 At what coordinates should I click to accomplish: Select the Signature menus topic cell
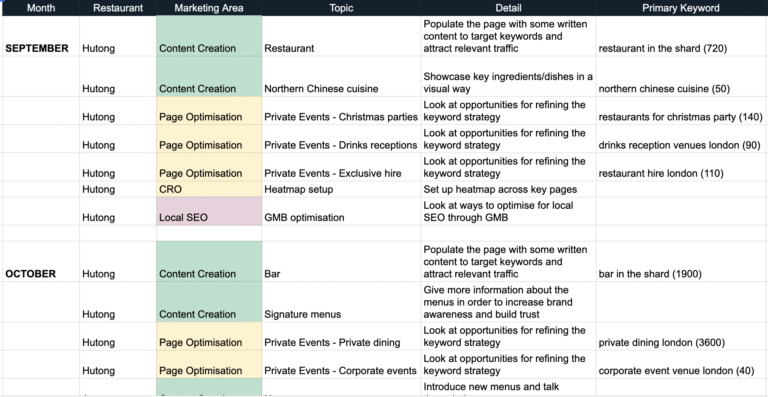pos(341,302)
